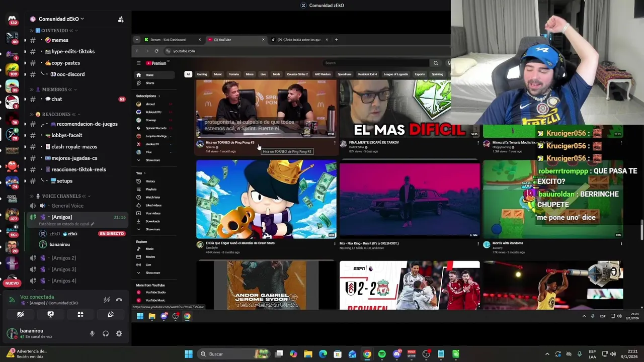Click the YouTube search input field
Image resolution: width=644 pixels, height=362 pixels.
376,63
